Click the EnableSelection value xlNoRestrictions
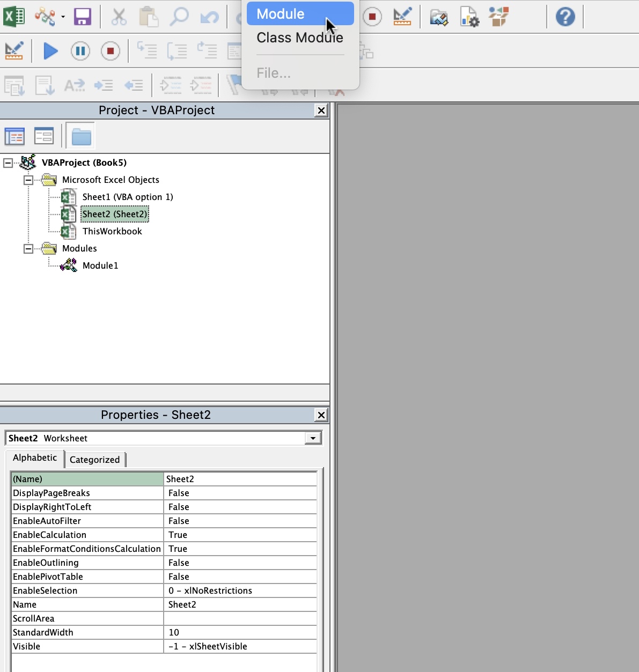The width and height of the screenshot is (639, 672). pyautogui.click(x=240, y=590)
